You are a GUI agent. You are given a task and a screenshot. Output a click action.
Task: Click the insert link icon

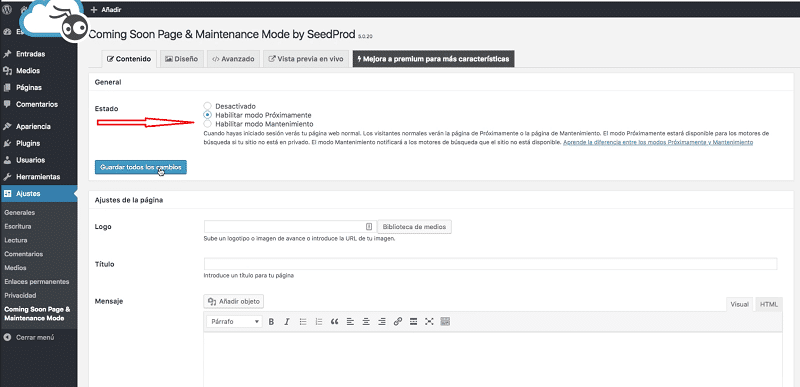[398, 322]
